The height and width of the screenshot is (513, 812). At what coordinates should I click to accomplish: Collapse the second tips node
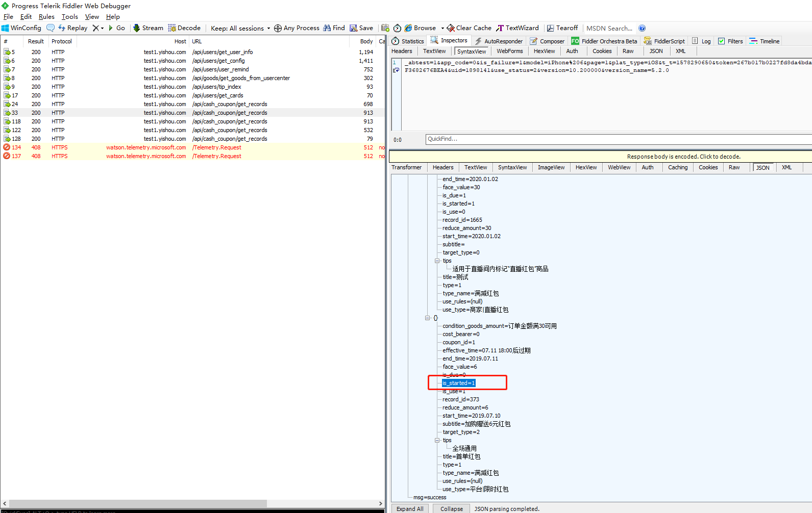[437, 440]
